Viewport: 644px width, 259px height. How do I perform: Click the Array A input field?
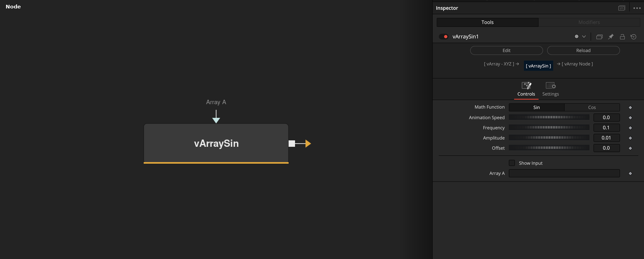point(564,173)
